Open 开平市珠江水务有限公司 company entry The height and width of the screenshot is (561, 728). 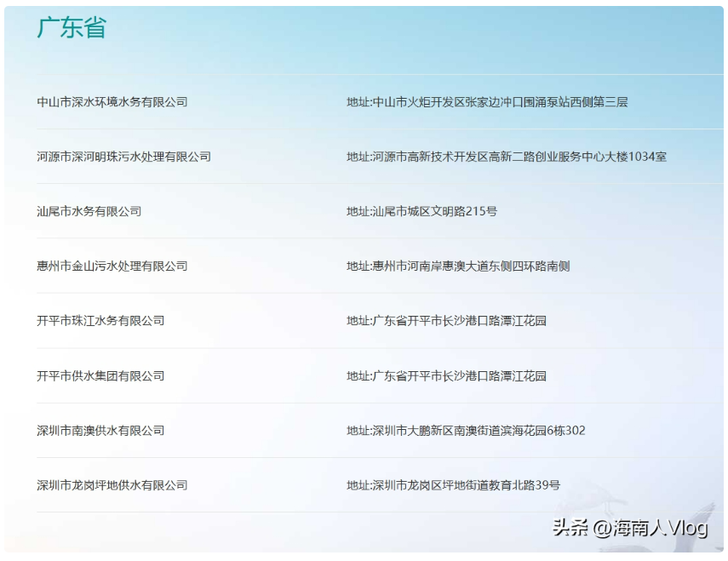[x=100, y=321]
